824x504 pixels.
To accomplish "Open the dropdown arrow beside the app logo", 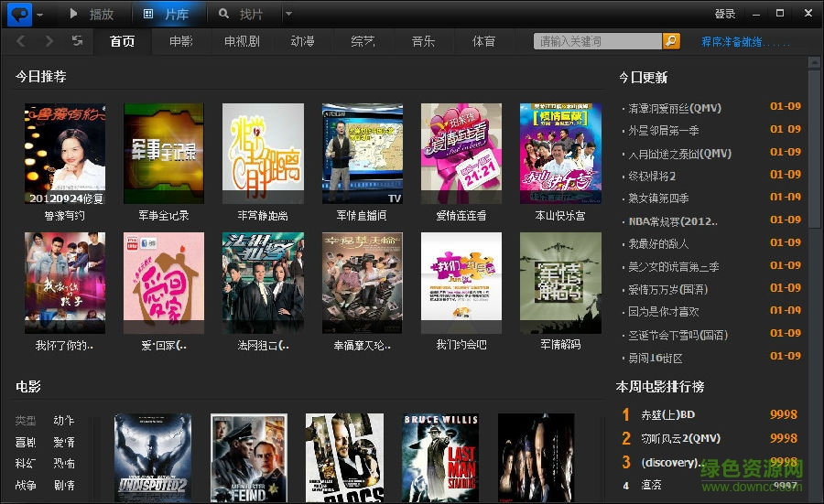I will [x=39, y=15].
